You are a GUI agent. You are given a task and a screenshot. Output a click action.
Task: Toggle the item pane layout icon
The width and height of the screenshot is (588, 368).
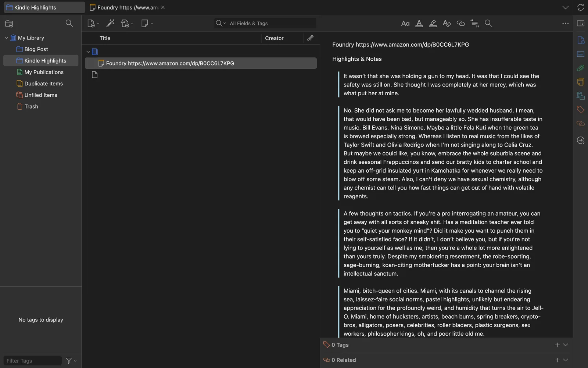[x=581, y=24]
